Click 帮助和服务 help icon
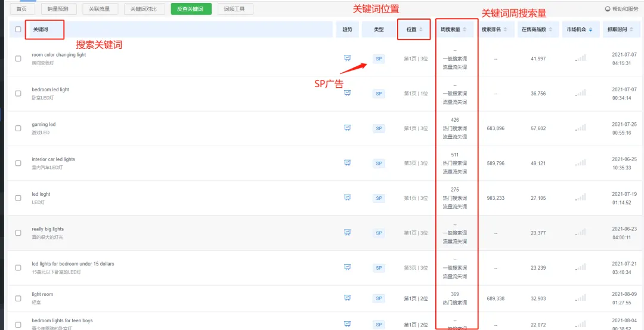Screen dimensions: 644x330 [608, 9]
